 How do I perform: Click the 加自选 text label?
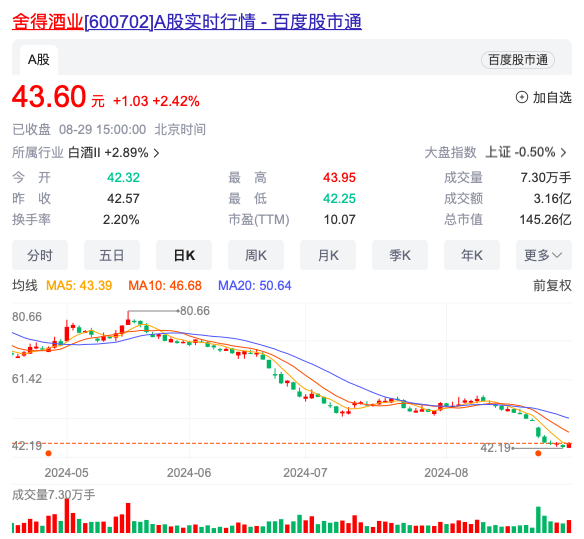[x=552, y=97]
